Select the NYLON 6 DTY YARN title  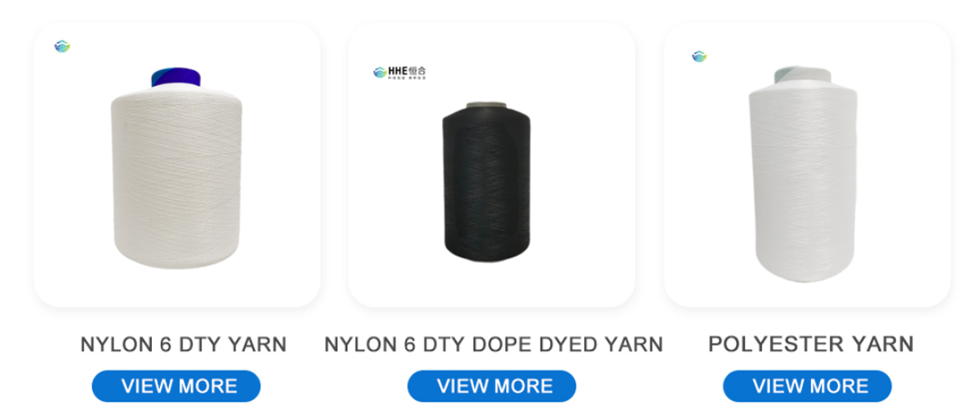[x=184, y=344]
